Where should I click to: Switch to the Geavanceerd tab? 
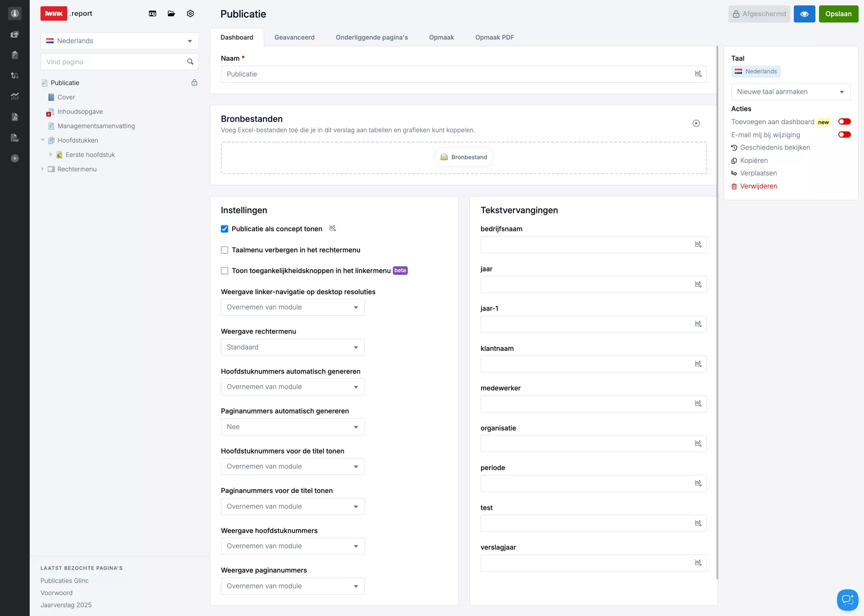[294, 37]
